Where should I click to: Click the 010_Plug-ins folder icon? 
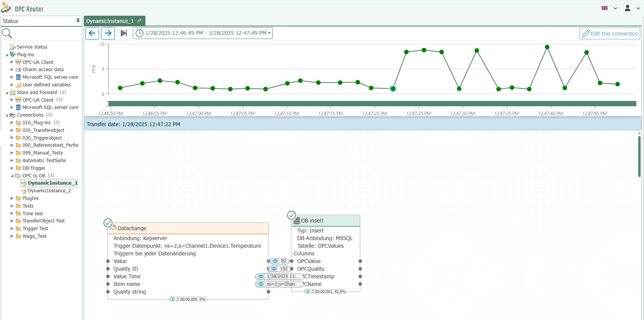18,123
